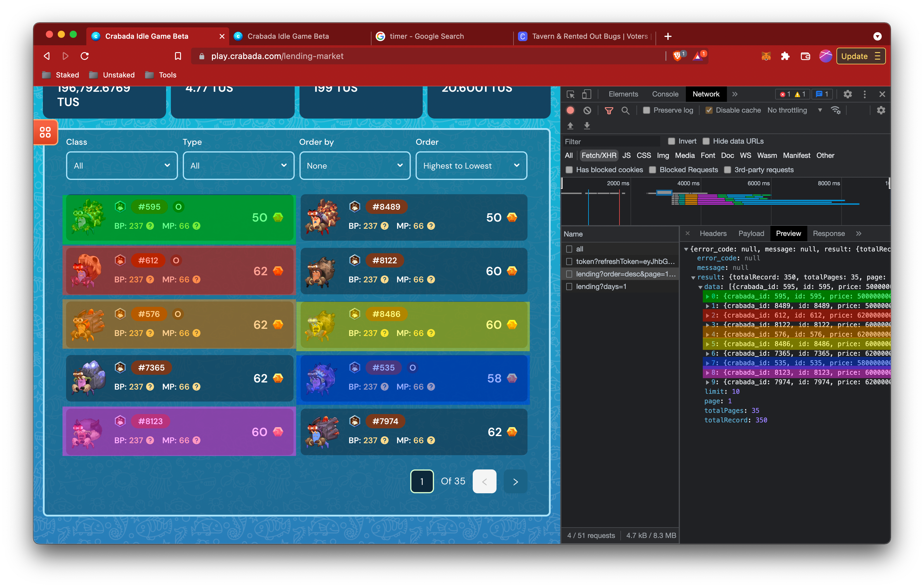Expand data item 1 with crabada_id 8489
The width and height of the screenshot is (924, 588).
[x=707, y=306]
